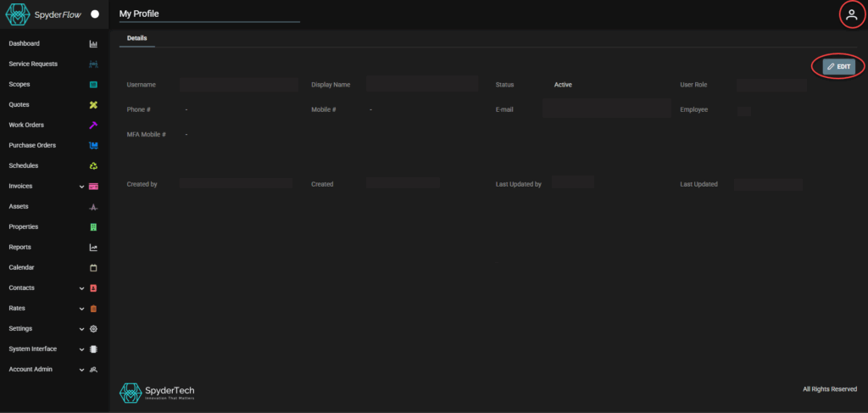Toggle the white circle sidebar switch

[95, 14]
